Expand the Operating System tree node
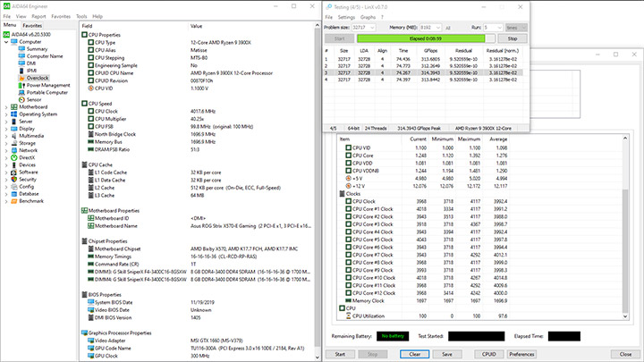 [x=6, y=114]
